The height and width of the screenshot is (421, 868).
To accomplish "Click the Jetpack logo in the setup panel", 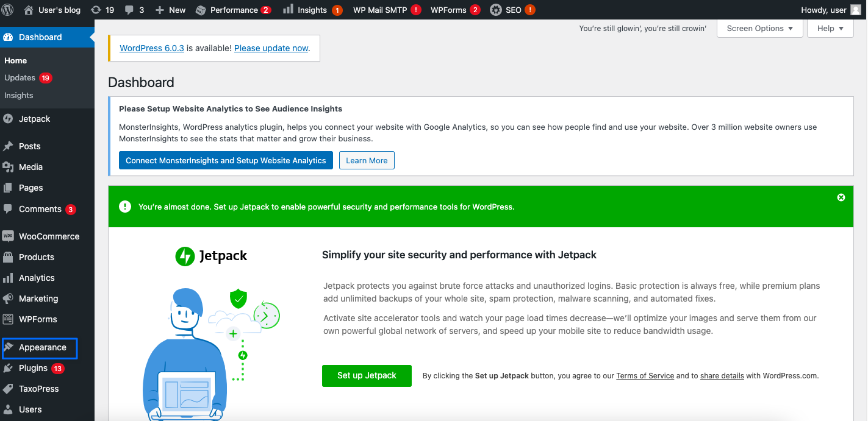I will (x=211, y=256).
